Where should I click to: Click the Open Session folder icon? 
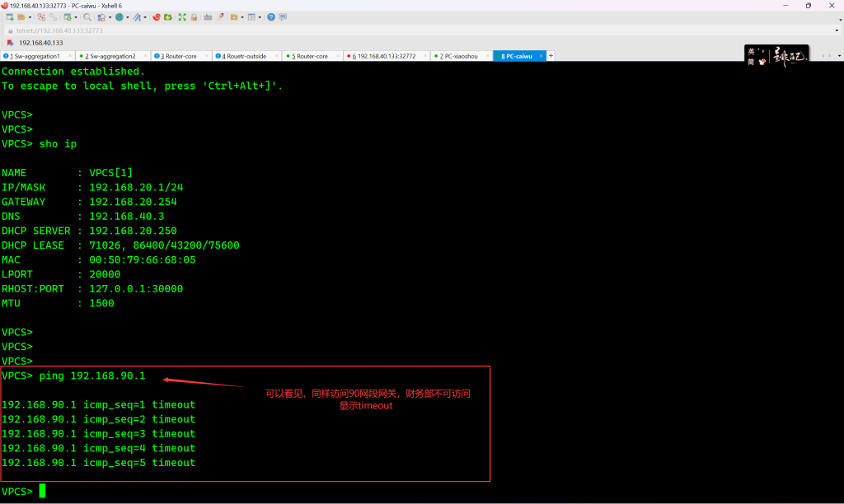click(x=22, y=17)
